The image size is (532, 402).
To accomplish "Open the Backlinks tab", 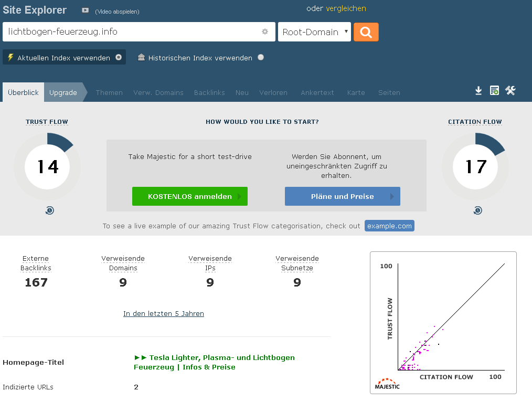I will click(x=209, y=92).
